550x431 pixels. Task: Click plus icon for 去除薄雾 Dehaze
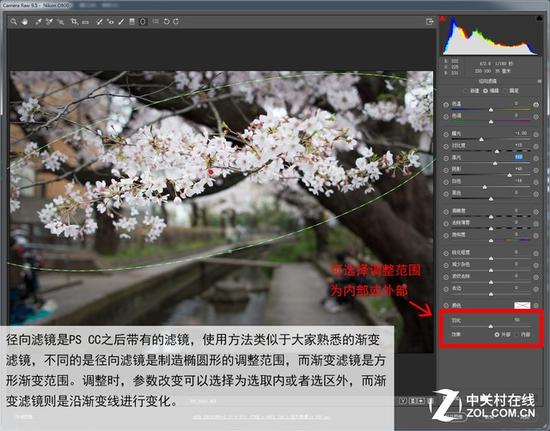pyautogui.click(x=536, y=224)
